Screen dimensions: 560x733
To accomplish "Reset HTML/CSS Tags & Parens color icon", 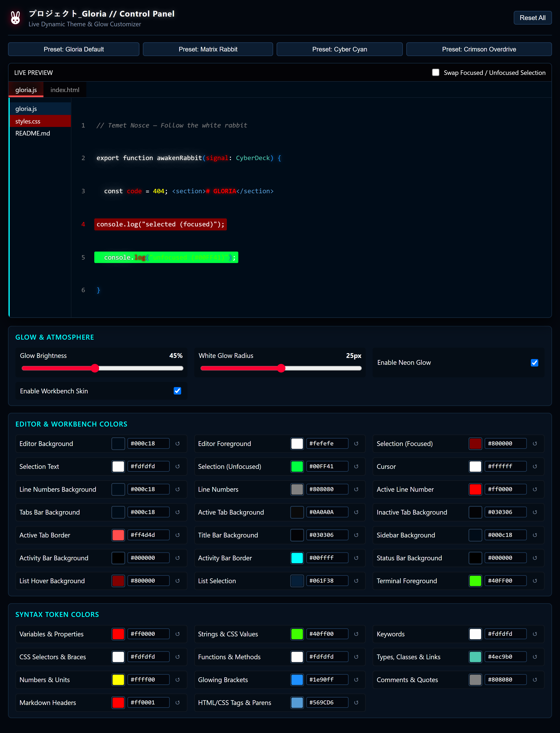I will [x=356, y=702].
